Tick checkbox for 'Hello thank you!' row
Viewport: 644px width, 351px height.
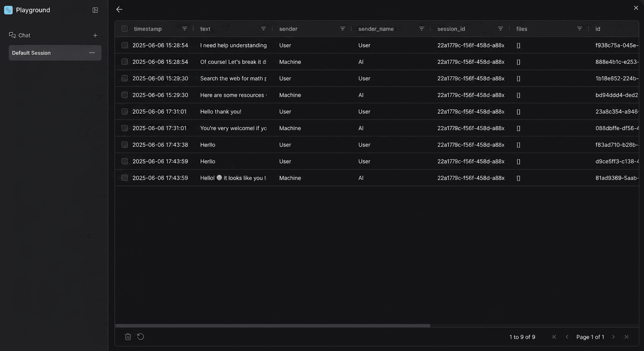coord(124,112)
